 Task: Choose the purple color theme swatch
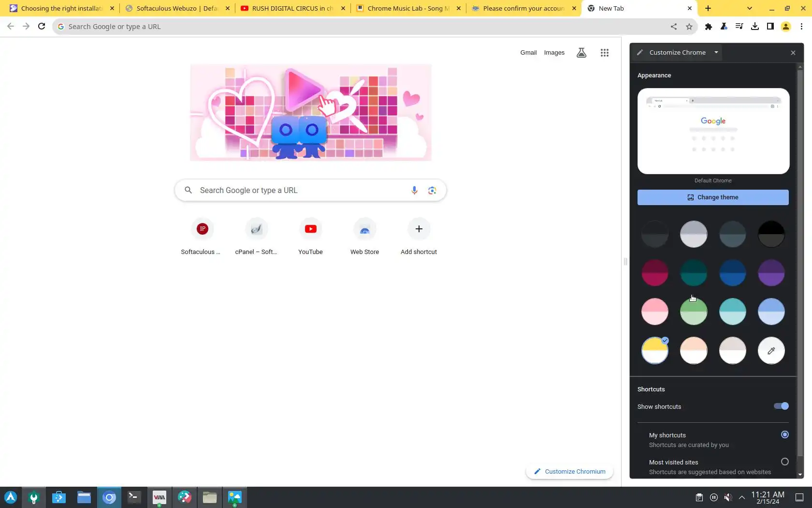tap(771, 273)
